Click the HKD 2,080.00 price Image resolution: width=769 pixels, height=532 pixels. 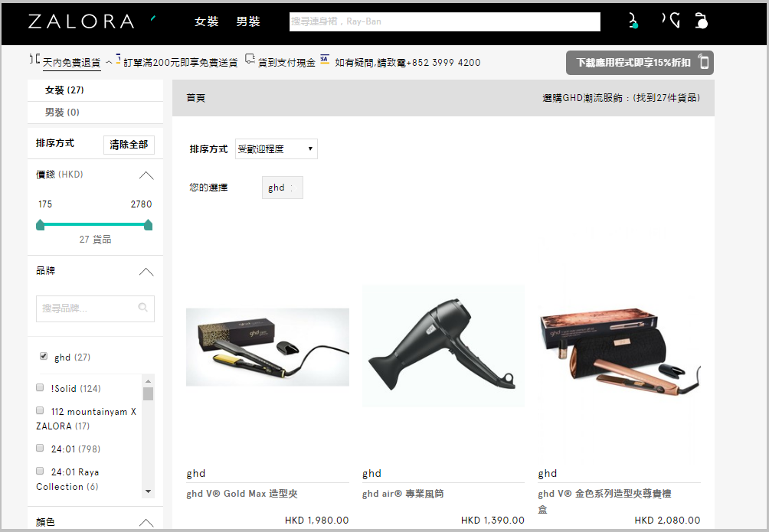pos(667,521)
